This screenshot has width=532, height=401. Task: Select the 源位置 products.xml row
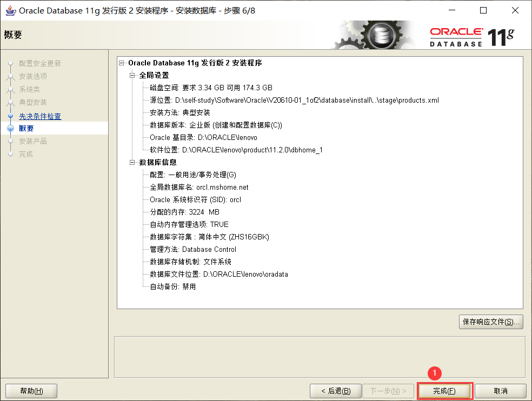point(294,101)
